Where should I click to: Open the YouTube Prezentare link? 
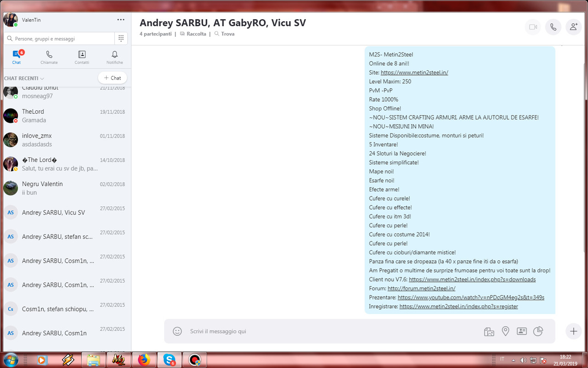pos(471,298)
